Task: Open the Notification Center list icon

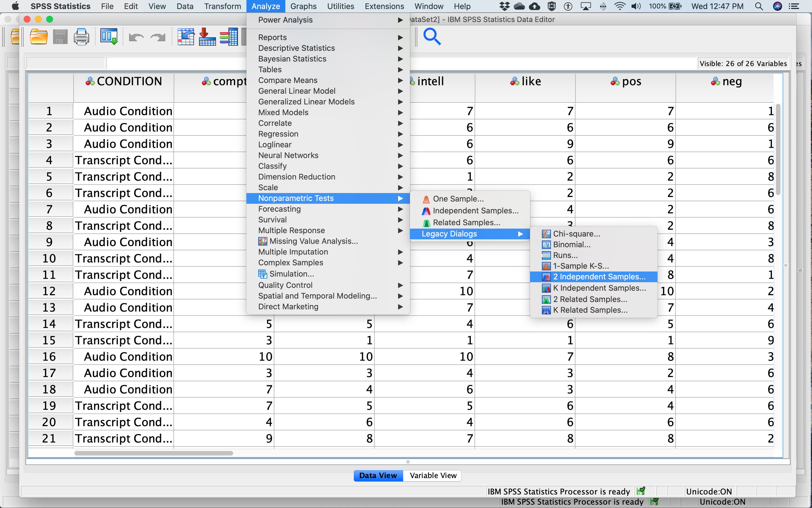Action: 794,6
